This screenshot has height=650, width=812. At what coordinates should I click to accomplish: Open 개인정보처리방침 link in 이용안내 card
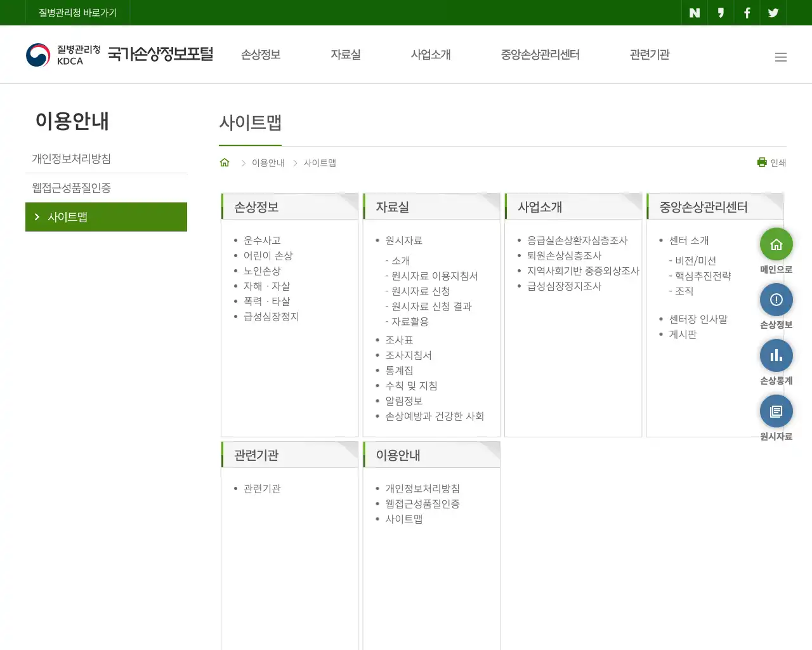[422, 489]
